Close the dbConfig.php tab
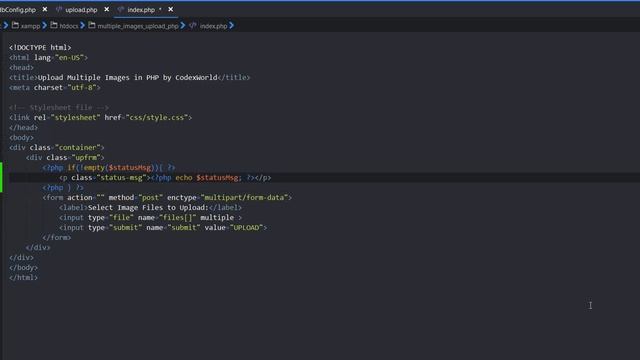The width and height of the screenshot is (640, 360). 45,9
